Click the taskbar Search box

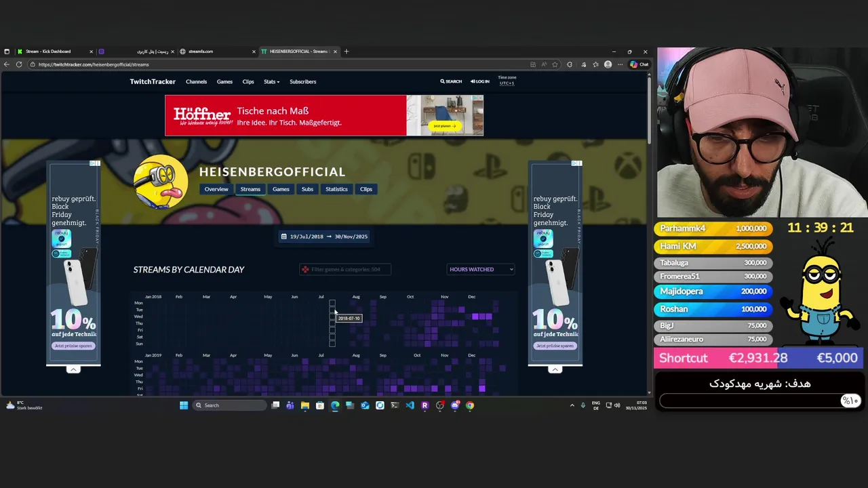click(x=229, y=405)
